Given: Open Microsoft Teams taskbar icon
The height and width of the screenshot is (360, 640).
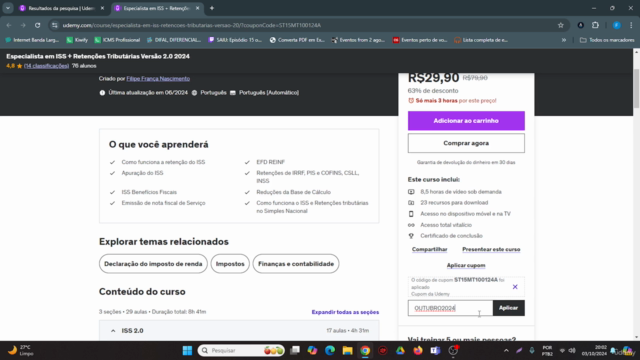Looking at the screenshot, I should click(x=436, y=351).
